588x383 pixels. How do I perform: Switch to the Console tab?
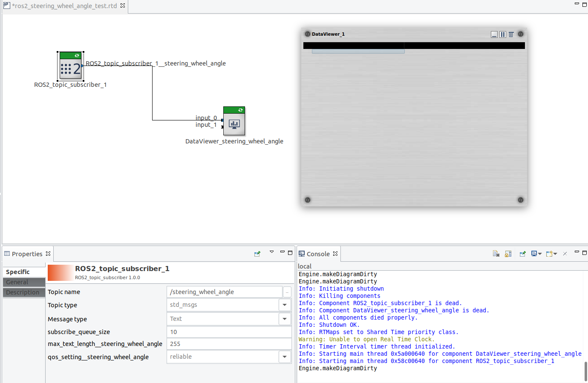318,254
